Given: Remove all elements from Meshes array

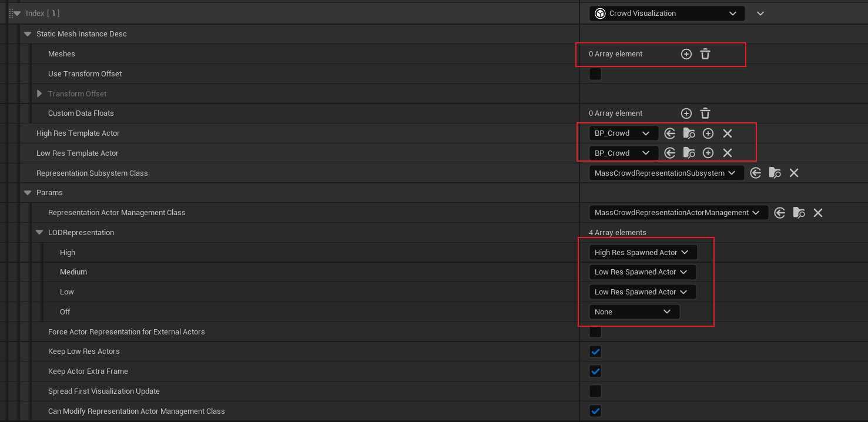Looking at the screenshot, I should pos(705,54).
